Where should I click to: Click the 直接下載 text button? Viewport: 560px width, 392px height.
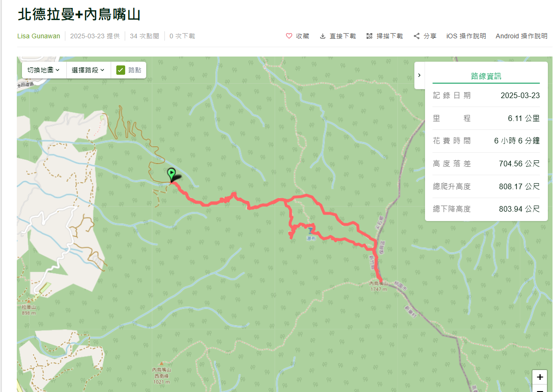pyautogui.click(x=342, y=36)
